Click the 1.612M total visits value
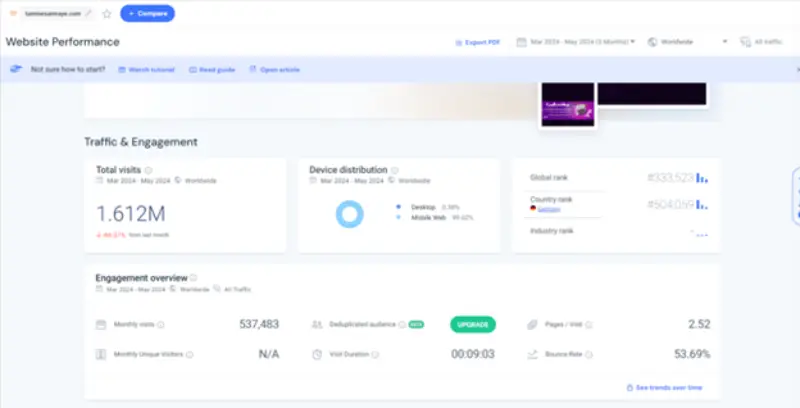Image resolution: width=800 pixels, height=408 pixels. [x=131, y=214]
